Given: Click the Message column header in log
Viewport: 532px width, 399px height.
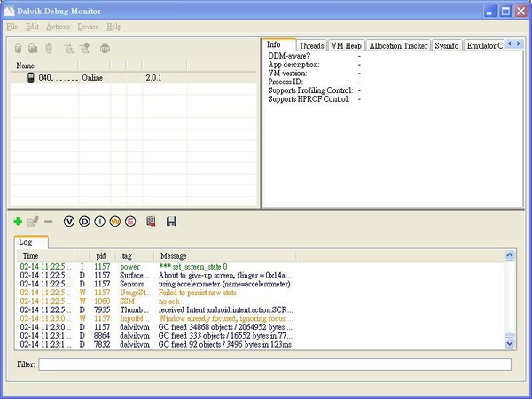Looking at the screenshot, I should pos(173,255).
